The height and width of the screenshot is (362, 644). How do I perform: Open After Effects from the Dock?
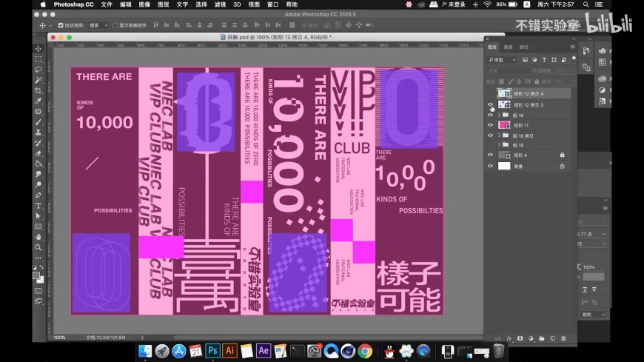[264, 350]
